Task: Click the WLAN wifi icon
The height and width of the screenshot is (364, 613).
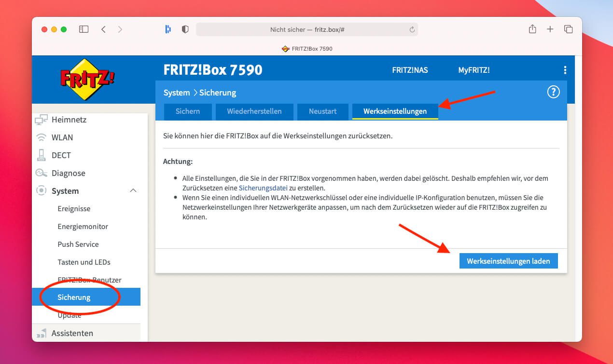Action: tap(42, 137)
